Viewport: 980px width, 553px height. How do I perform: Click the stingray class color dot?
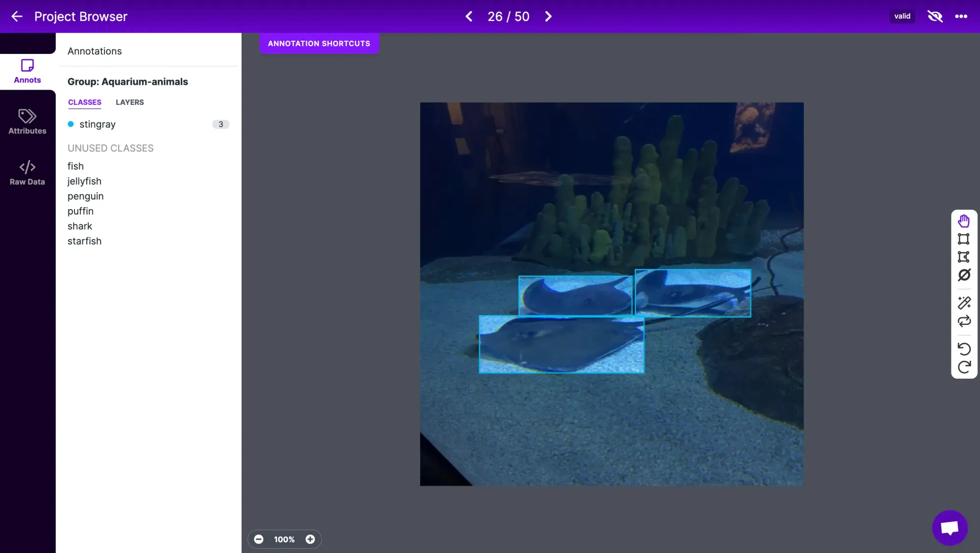pos(71,124)
